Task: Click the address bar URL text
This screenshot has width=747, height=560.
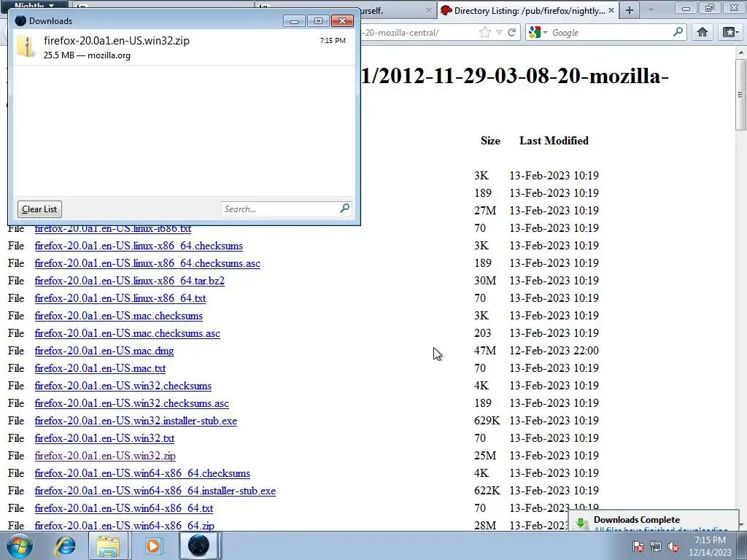Action: (x=401, y=32)
